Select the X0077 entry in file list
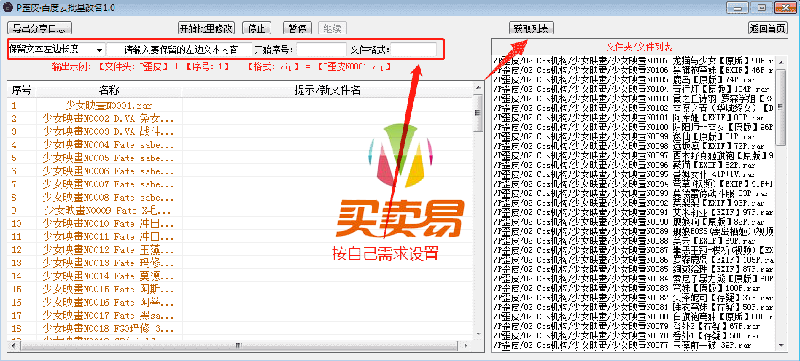 tap(633, 346)
